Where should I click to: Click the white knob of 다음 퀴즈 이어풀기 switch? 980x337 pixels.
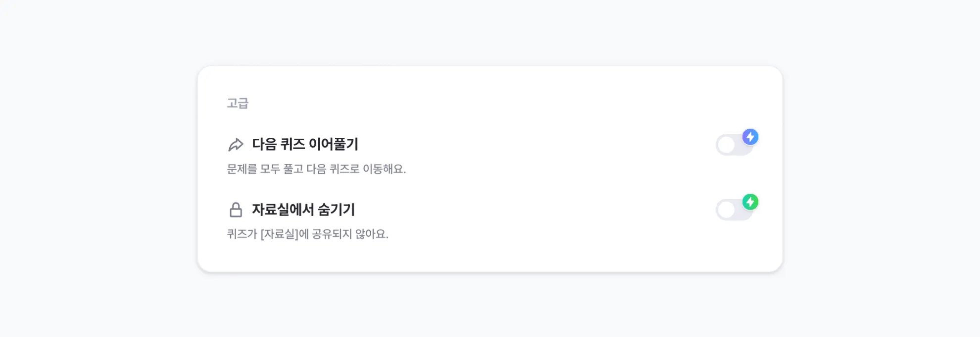pyautogui.click(x=726, y=145)
